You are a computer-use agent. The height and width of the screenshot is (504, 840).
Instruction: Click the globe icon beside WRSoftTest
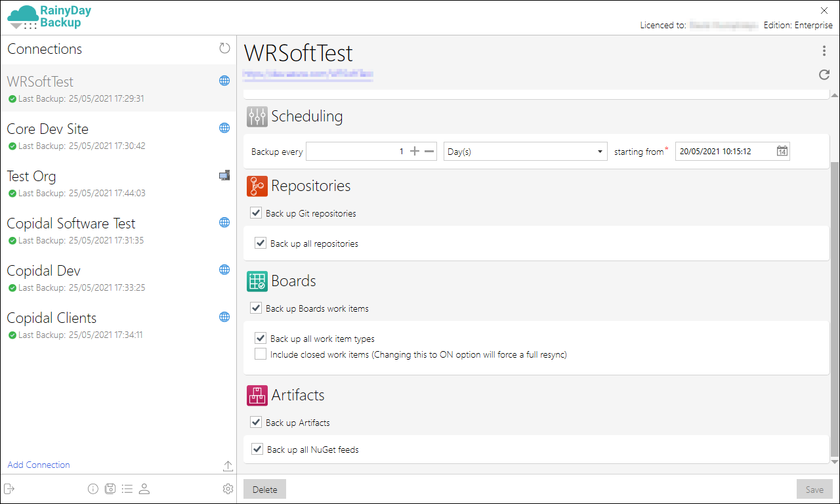224,81
